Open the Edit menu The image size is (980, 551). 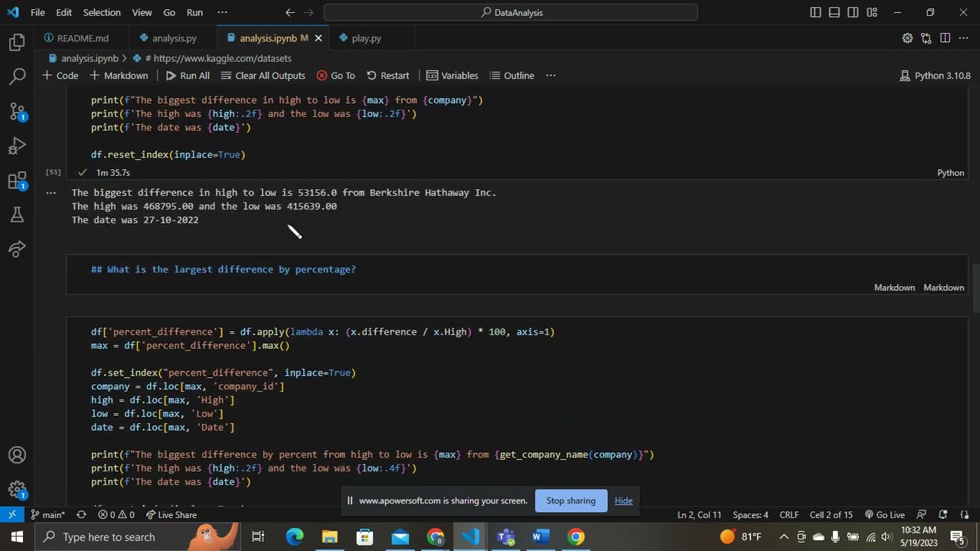(x=64, y=12)
